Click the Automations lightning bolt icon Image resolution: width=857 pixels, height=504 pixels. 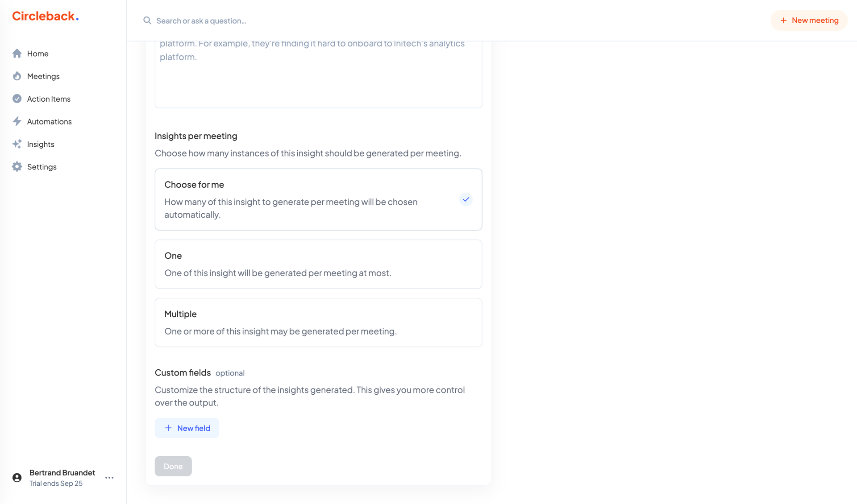tap(17, 121)
